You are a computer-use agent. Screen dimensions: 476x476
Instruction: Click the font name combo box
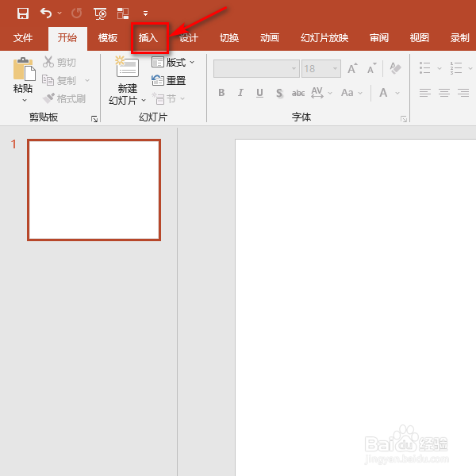tap(256, 68)
